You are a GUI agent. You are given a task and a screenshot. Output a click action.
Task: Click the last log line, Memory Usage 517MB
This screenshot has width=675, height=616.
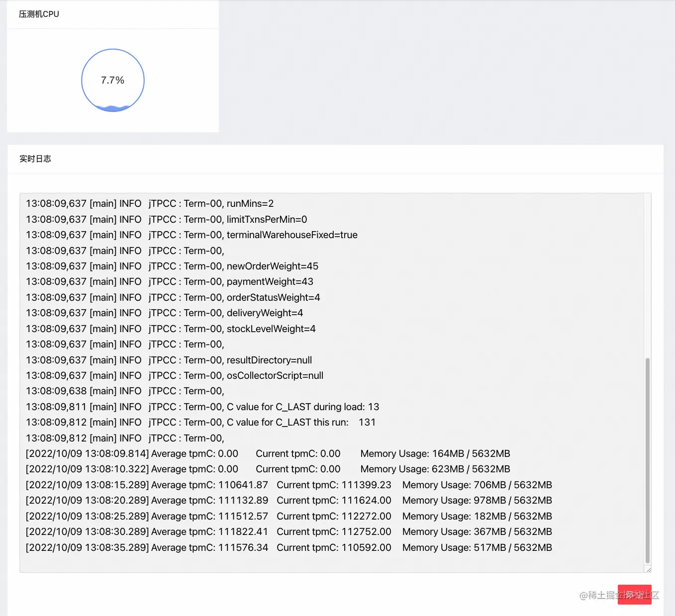(x=289, y=547)
